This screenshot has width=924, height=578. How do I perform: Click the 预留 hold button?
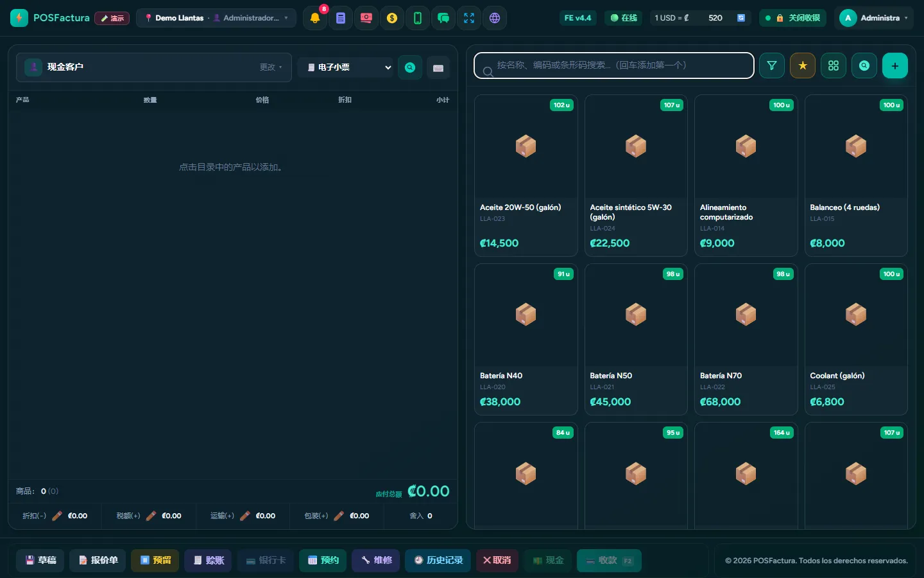pos(155,560)
